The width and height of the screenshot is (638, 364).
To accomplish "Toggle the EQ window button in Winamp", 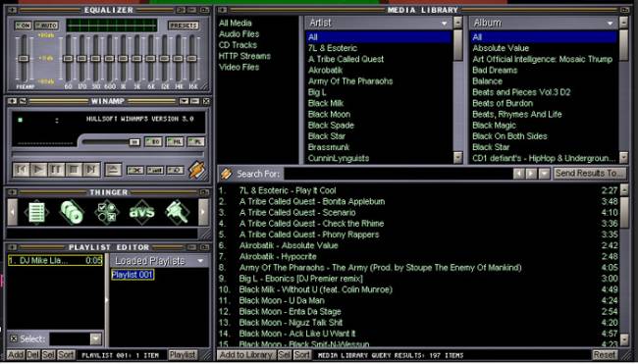I will click(x=153, y=142).
